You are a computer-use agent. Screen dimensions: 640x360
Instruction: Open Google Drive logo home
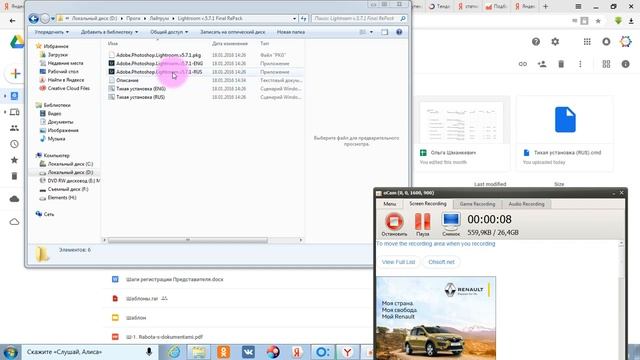click(x=17, y=42)
